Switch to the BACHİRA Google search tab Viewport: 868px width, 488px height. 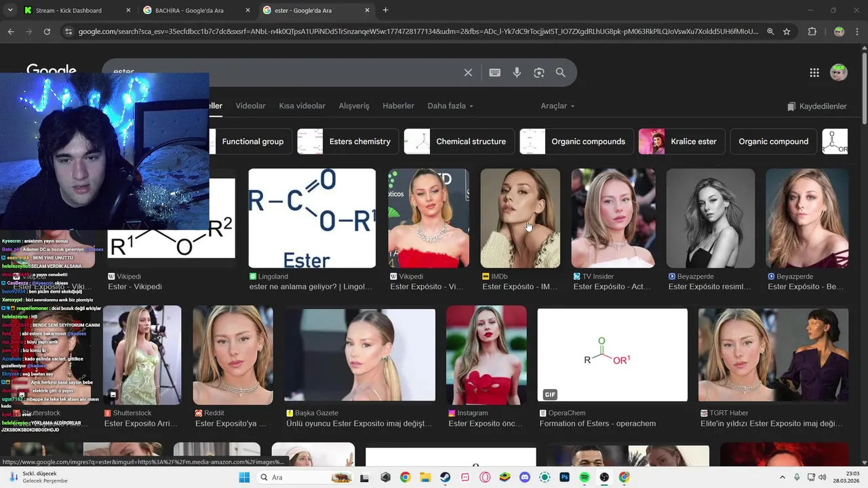(x=197, y=10)
